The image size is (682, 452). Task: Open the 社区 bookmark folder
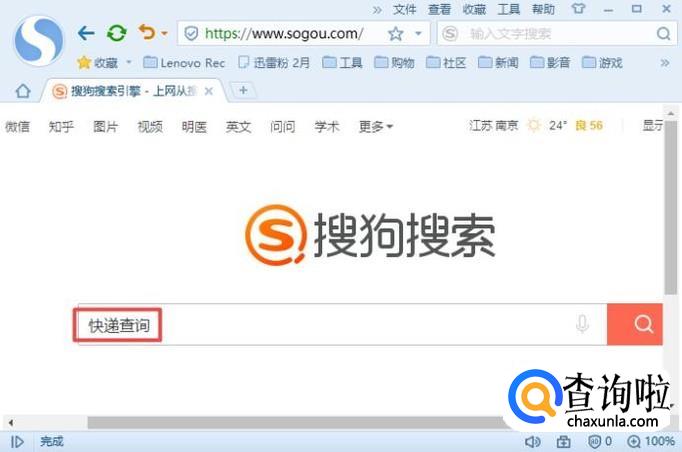click(446, 63)
